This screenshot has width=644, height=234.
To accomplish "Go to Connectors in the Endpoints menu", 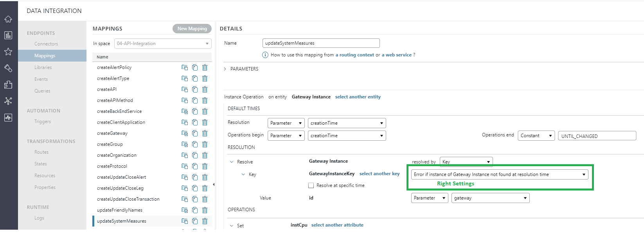I will pos(46,44).
